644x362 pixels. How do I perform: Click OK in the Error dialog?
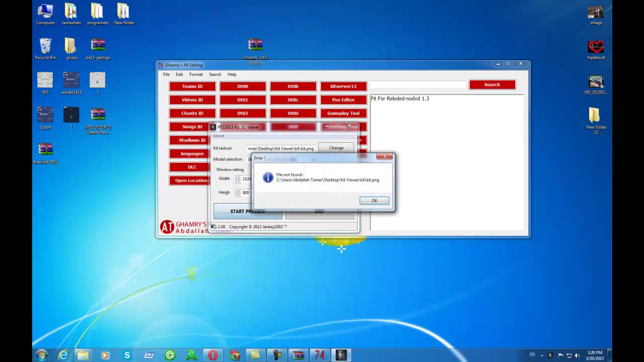click(x=374, y=201)
